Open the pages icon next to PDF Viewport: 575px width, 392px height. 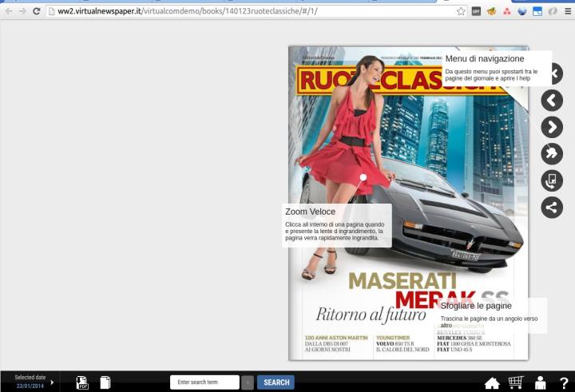105,382
